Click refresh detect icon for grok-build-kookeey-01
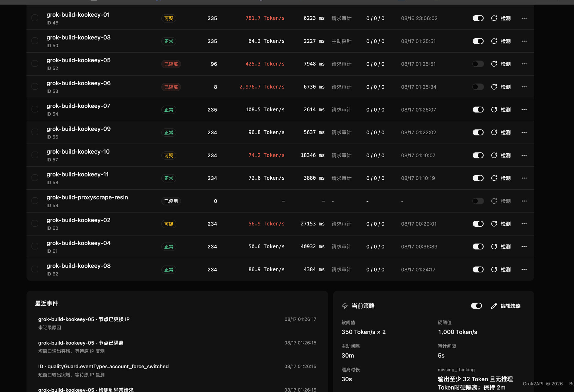 [494, 18]
